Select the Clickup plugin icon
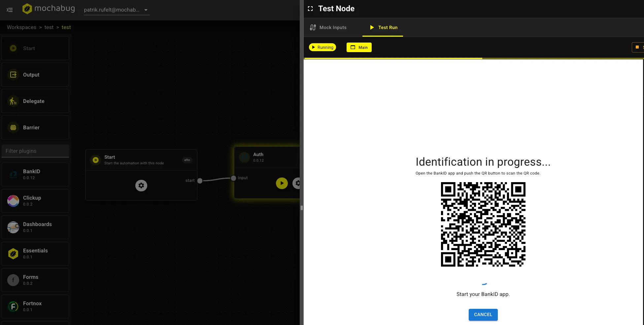 (x=13, y=201)
